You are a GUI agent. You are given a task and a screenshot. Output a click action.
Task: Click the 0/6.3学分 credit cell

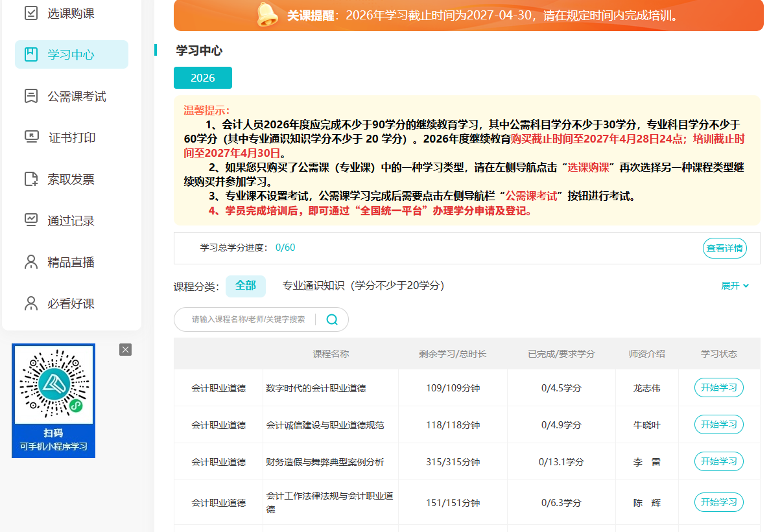[561, 503]
